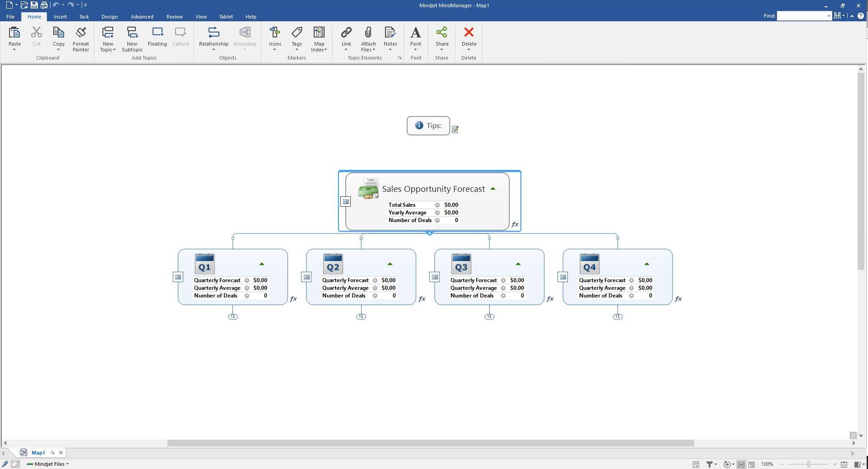Viewport: 868px width, 469px height.
Task: Toggle Map view button in status bar
Action: click(x=741, y=464)
